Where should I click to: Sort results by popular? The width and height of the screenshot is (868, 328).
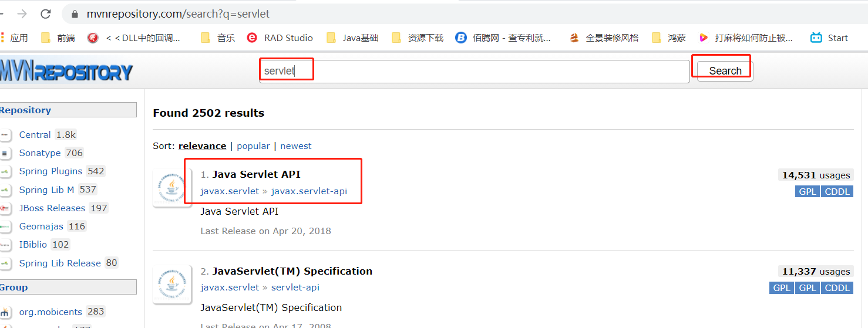[253, 146]
